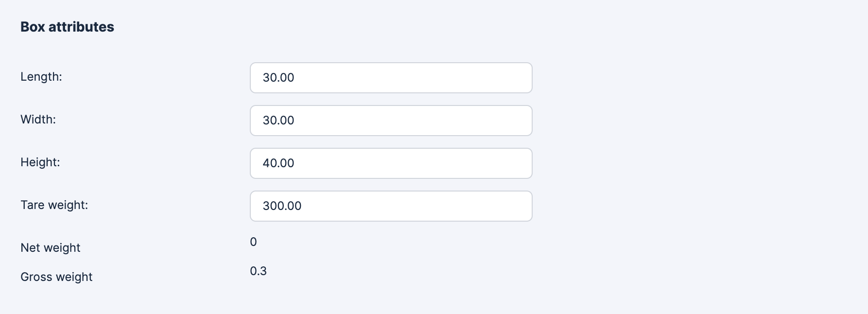
Task: Place cursor on 300.00 tare weight text
Action: (282, 206)
